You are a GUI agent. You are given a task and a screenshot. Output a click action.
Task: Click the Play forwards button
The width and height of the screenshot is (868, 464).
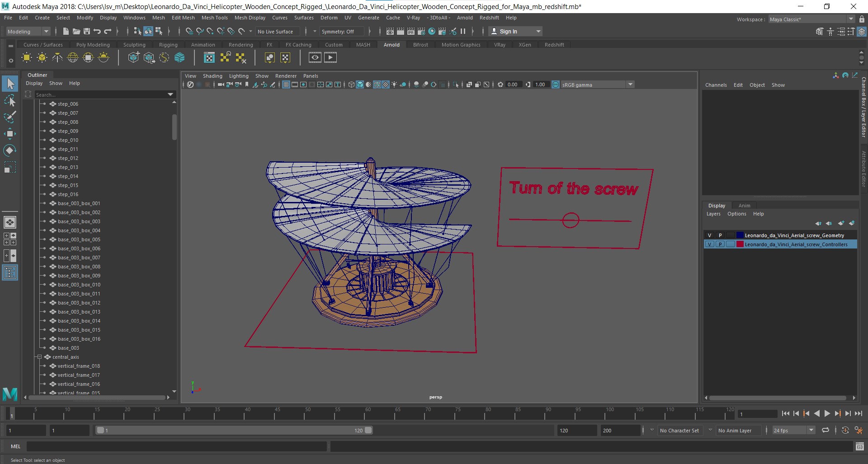coord(827,413)
